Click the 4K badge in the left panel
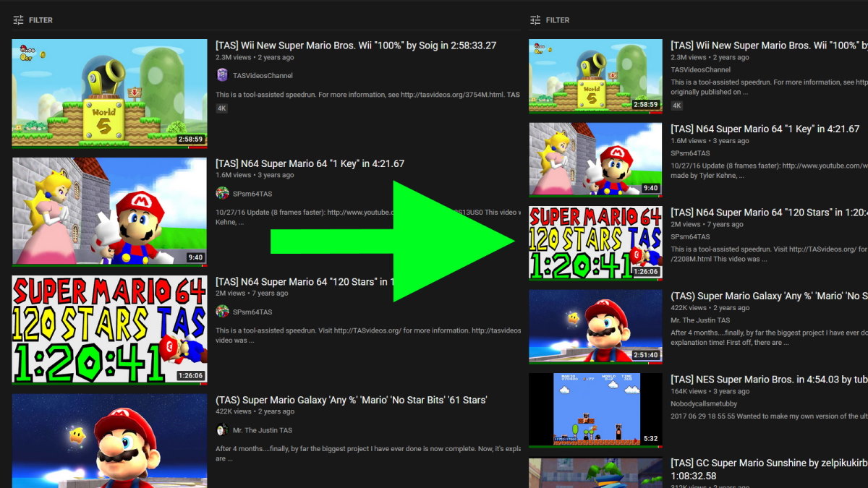Viewport: 868px width, 488px height. 222,108
